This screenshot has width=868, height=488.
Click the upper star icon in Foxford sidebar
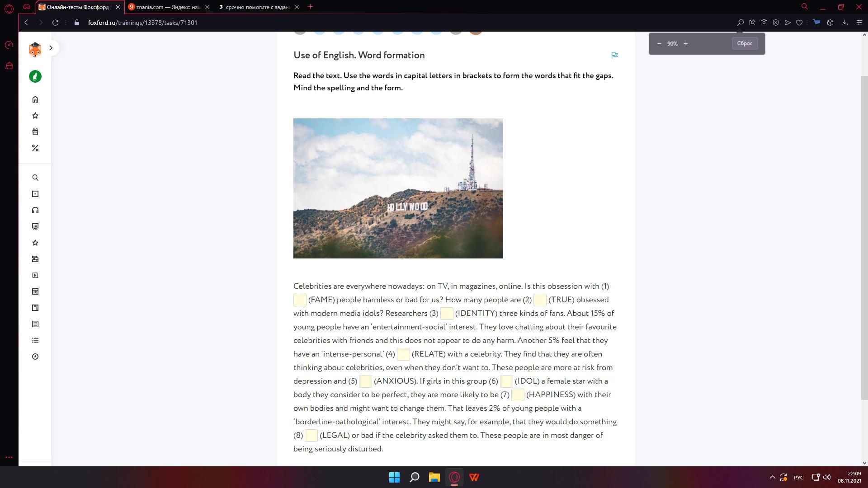click(35, 116)
